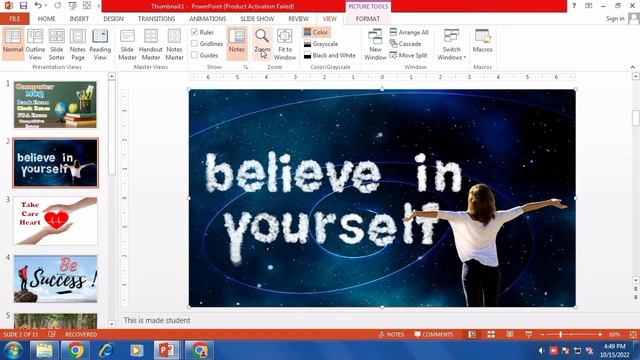The height and width of the screenshot is (360, 640).
Task: Open Windows Start button
Action: point(13,350)
